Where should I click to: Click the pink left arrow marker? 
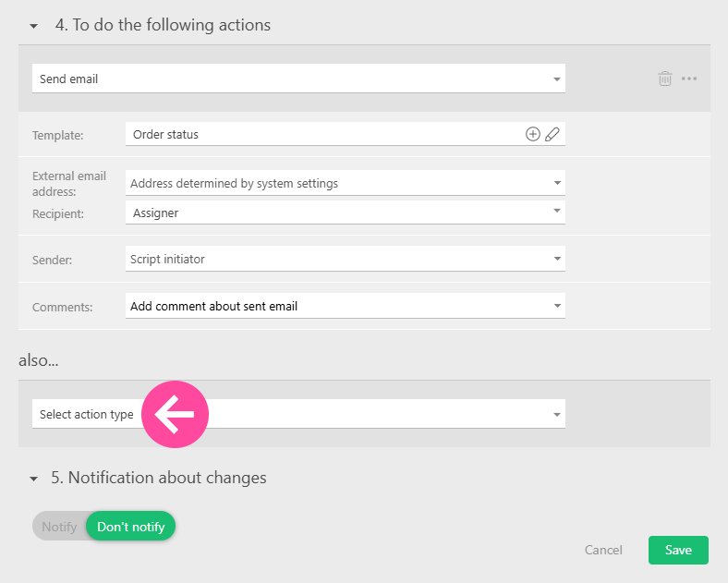pyautogui.click(x=174, y=415)
